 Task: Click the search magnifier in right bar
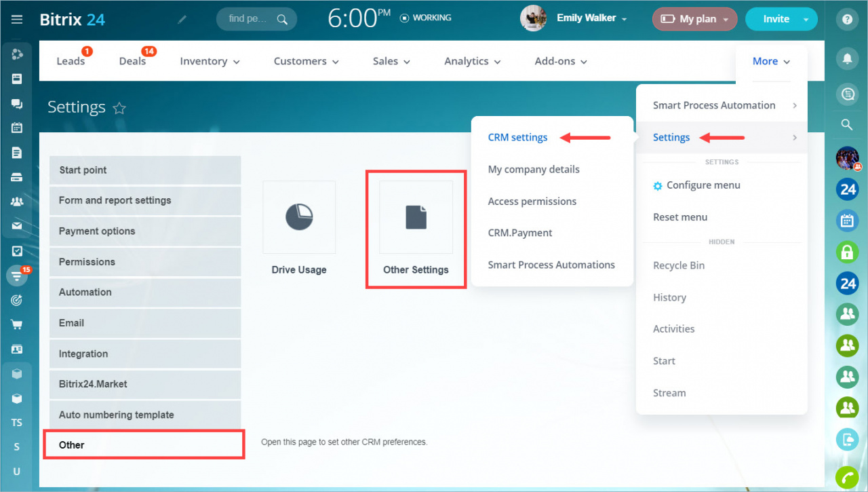[x=846, y=124]
